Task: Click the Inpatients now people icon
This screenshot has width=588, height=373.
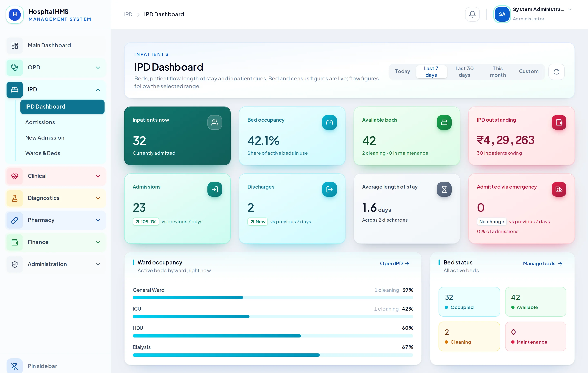Action: click(x=215, y=122)
